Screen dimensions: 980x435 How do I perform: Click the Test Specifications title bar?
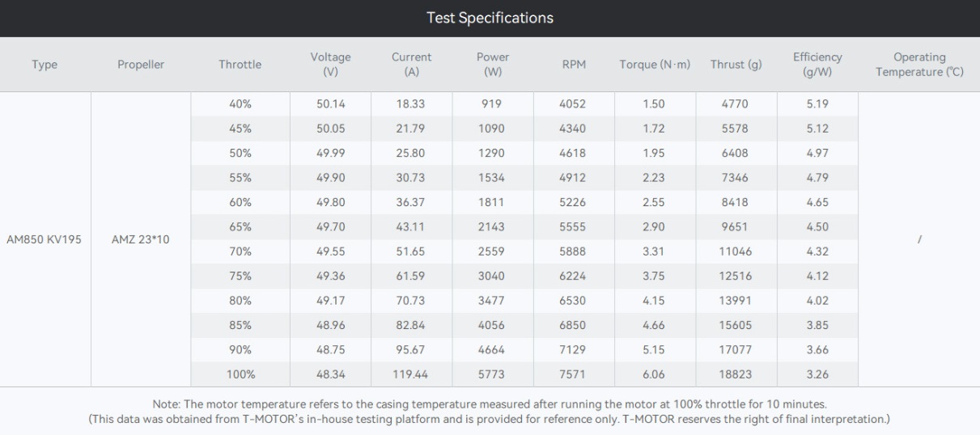(x=490, y=19)
